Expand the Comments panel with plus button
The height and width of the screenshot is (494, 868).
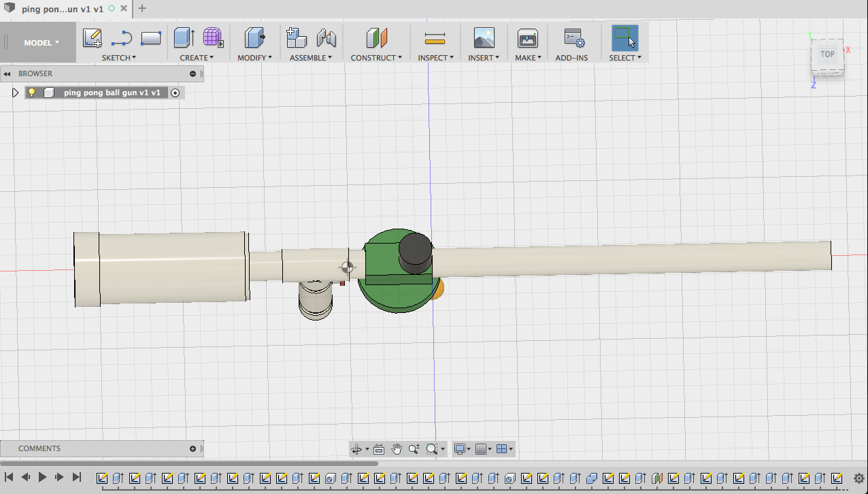193,448
